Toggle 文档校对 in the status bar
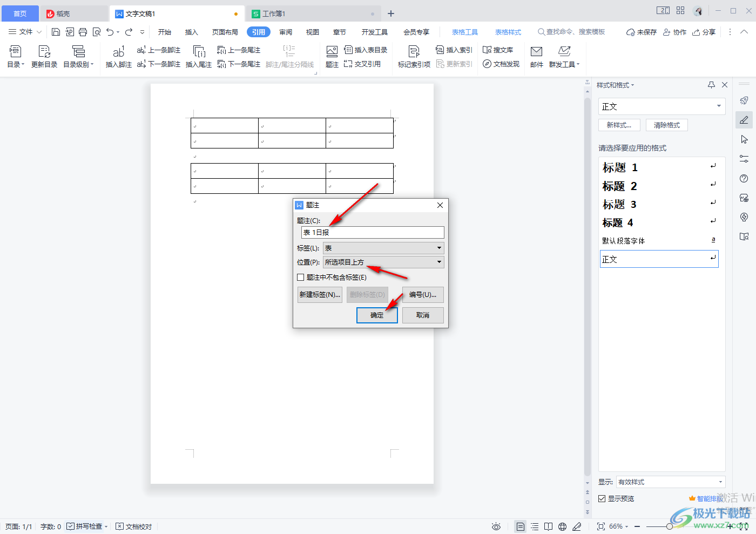 (x=134, y=526)
